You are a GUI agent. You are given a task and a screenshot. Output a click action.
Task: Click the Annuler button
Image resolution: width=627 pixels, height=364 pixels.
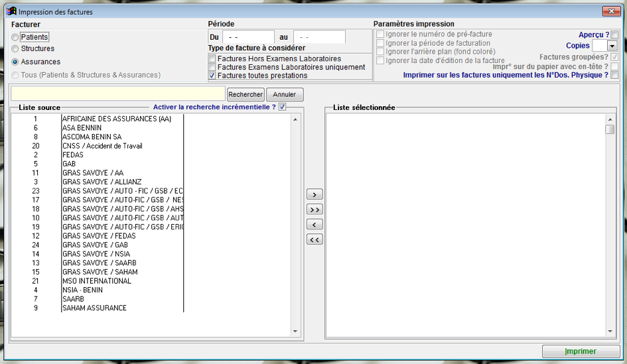(x=285, y=95)
